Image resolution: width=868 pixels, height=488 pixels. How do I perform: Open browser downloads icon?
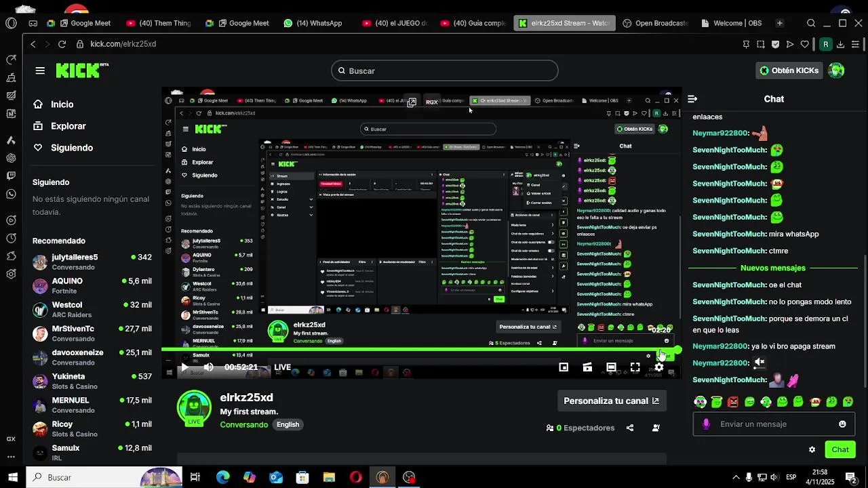point(841,44)
